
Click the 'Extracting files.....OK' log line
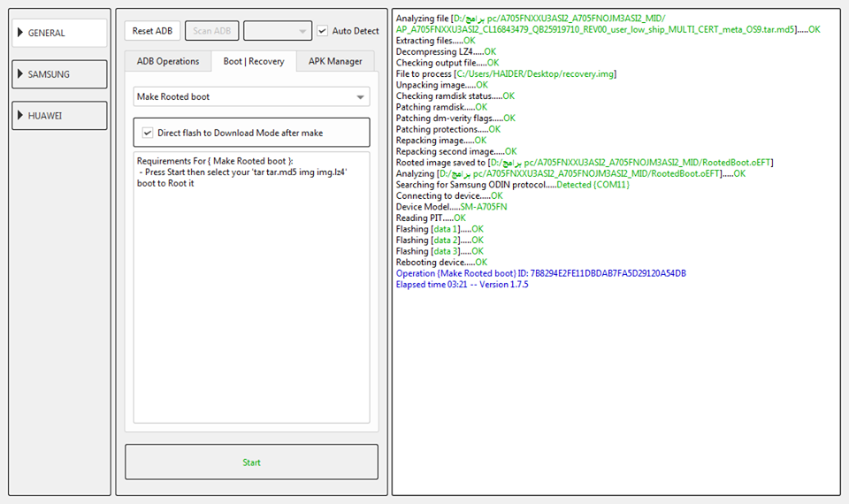[x=435, y=41]
